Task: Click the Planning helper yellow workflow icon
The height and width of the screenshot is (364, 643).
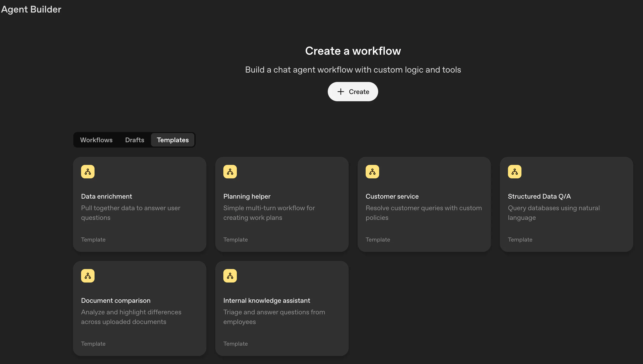Action: [x=230, y=171]
